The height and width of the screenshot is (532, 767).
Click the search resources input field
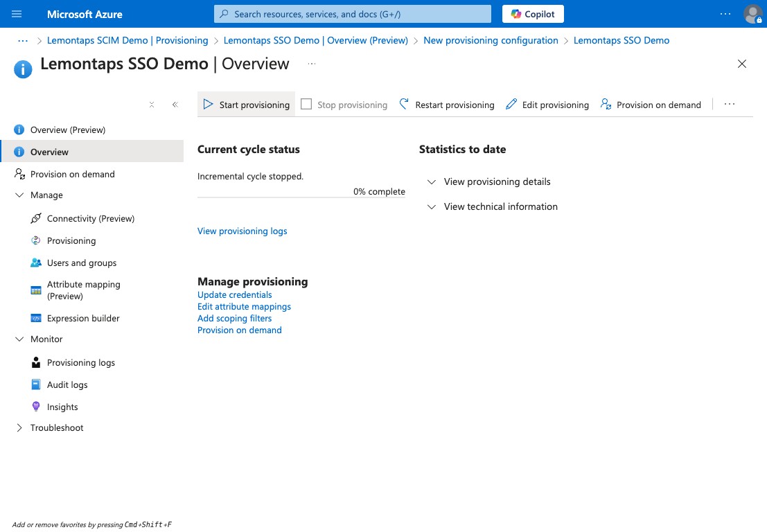pyautogui.click(x=352, y=14)
